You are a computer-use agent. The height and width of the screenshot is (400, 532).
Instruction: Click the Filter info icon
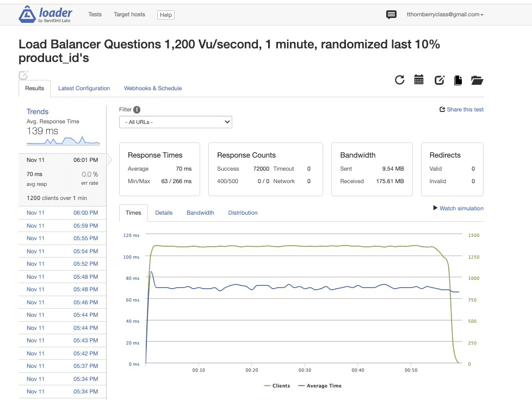point(137,109)
